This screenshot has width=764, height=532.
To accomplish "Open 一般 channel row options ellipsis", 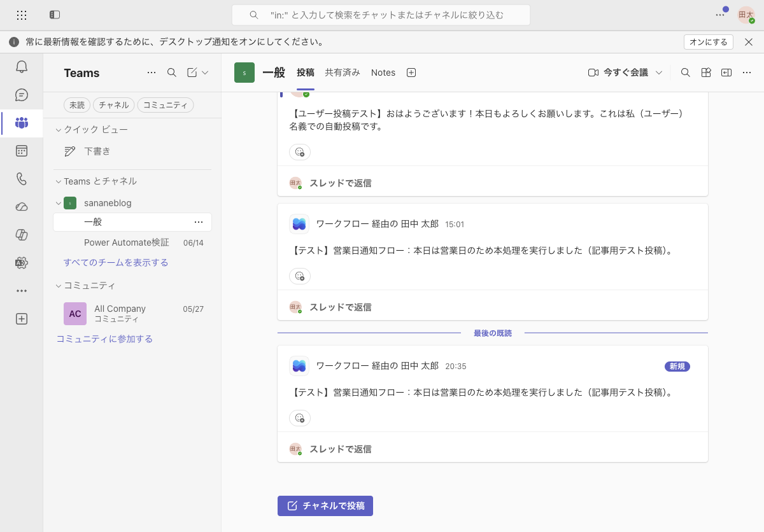I will point(199,222).
